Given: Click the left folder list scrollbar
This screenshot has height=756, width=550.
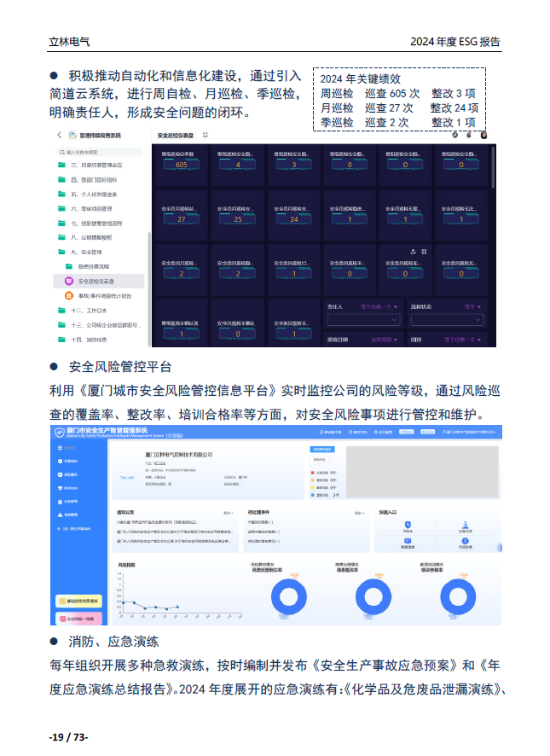Looking at the screenshot, I should coord(149,288).
